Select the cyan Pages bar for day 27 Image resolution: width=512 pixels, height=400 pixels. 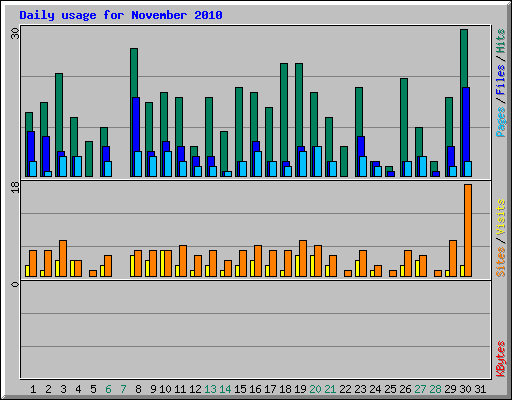pos(423,166)
